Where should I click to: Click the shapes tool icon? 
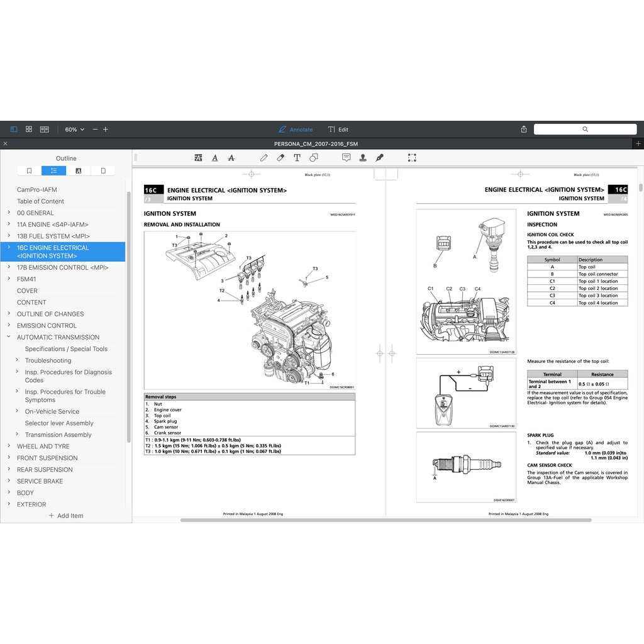313,158
